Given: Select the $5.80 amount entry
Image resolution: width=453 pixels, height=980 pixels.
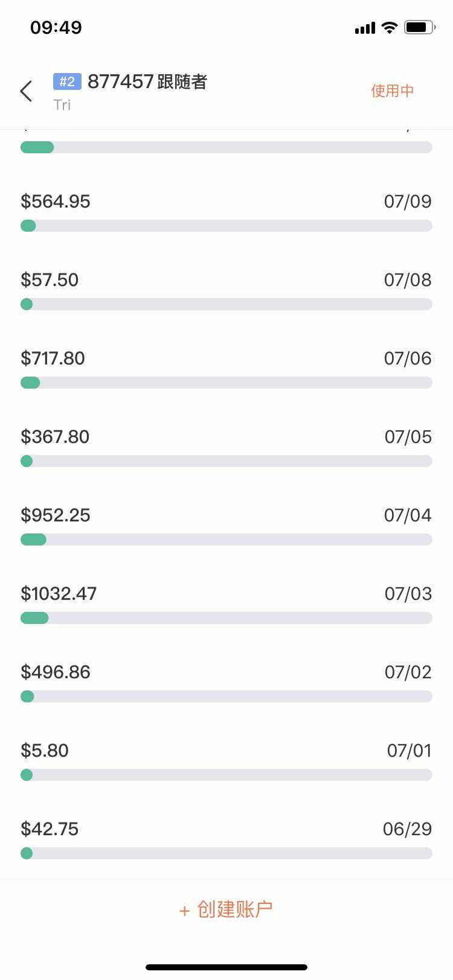Looking at the screenshot, I should point(45,751).
